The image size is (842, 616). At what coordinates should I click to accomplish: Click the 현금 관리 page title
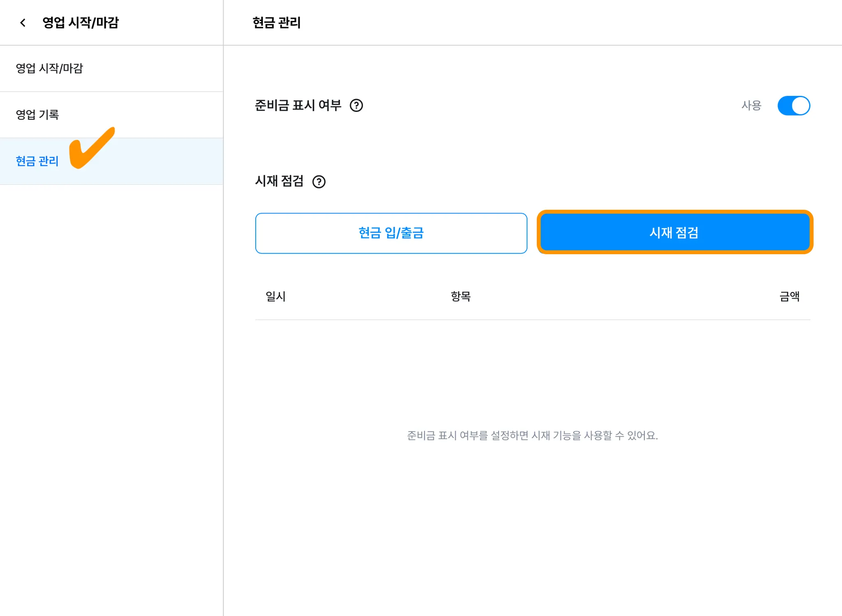pyautogui.click(x=276, y=23)
